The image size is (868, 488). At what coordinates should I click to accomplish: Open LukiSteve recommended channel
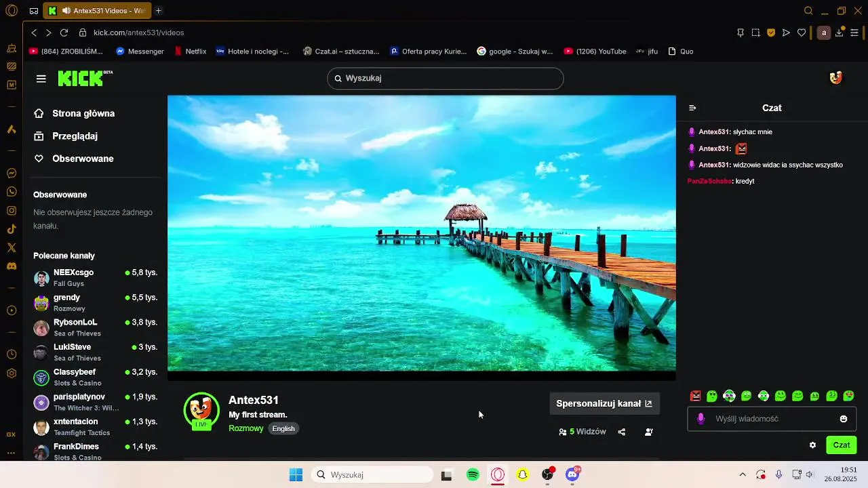pyautogui.click(x=95, y=352)
